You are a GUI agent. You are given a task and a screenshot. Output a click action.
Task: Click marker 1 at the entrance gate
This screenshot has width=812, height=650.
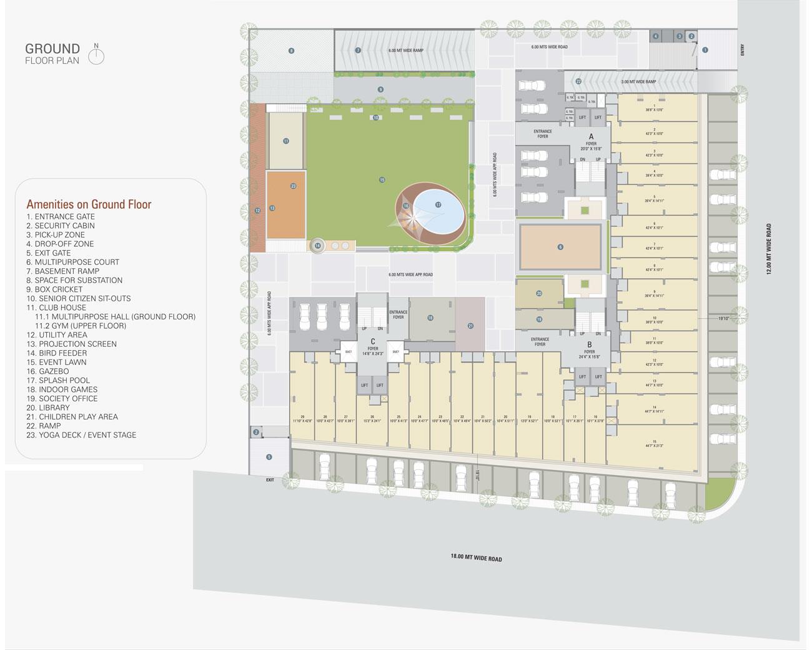coord(705,49)
